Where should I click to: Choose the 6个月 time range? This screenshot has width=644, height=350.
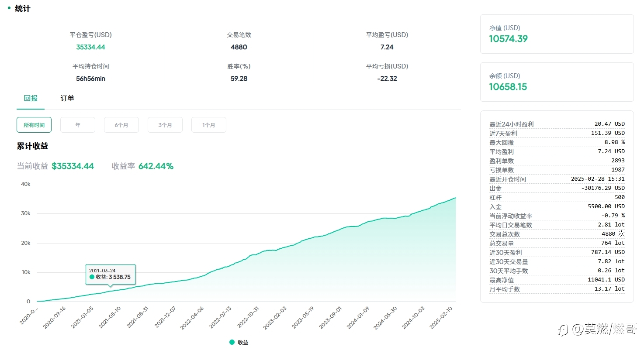coord(121,125)
